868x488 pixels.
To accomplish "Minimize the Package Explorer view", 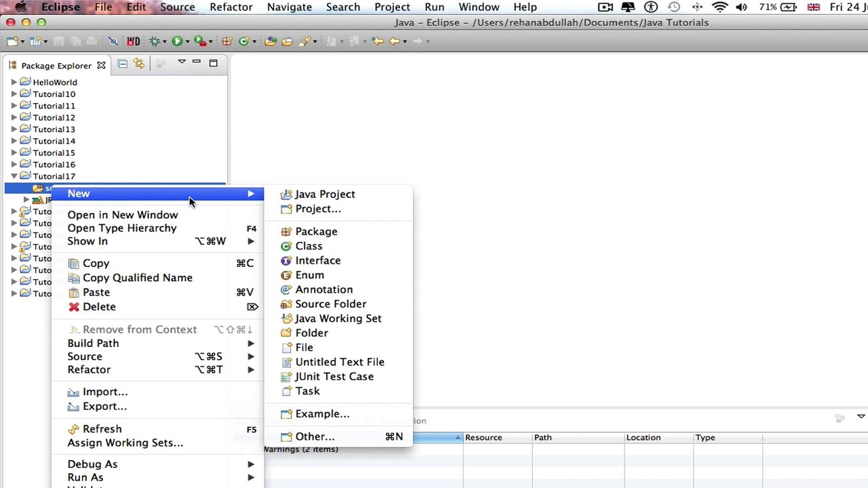I will [197, 62].
